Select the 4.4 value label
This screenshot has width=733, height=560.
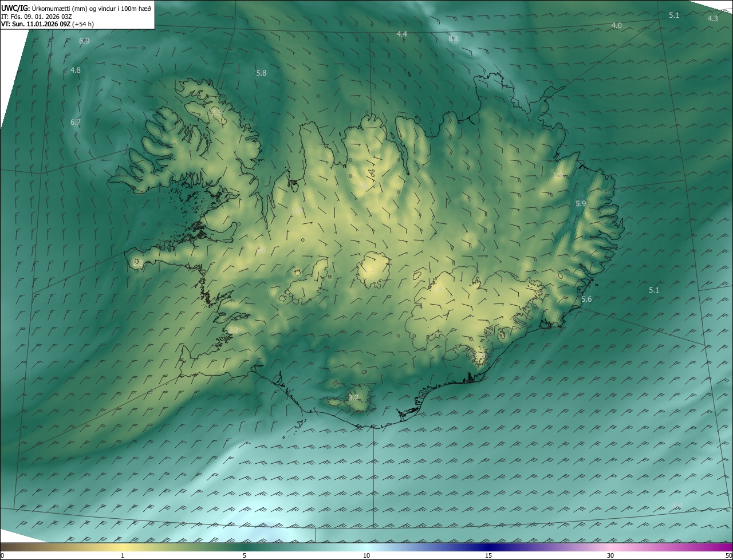pyautogui.click(x=402, y=34)
